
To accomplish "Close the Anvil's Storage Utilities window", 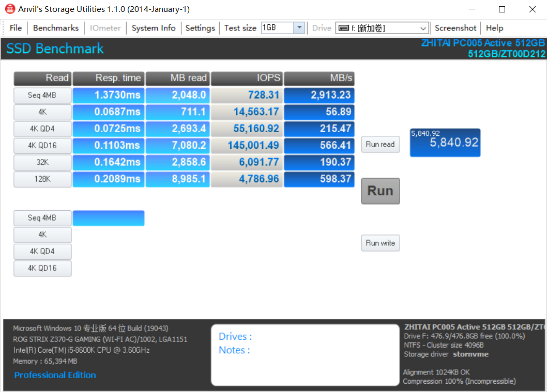I will point(533,9).
